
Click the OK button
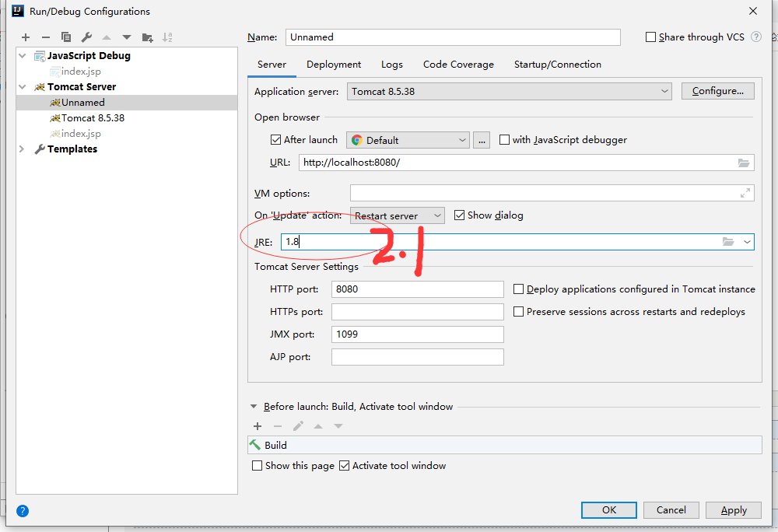609,510
